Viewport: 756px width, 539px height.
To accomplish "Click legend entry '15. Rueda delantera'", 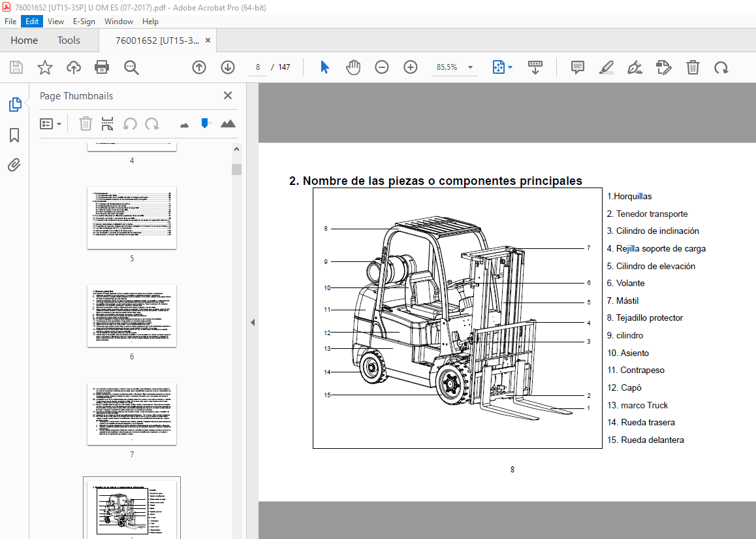I will (646, 440).
